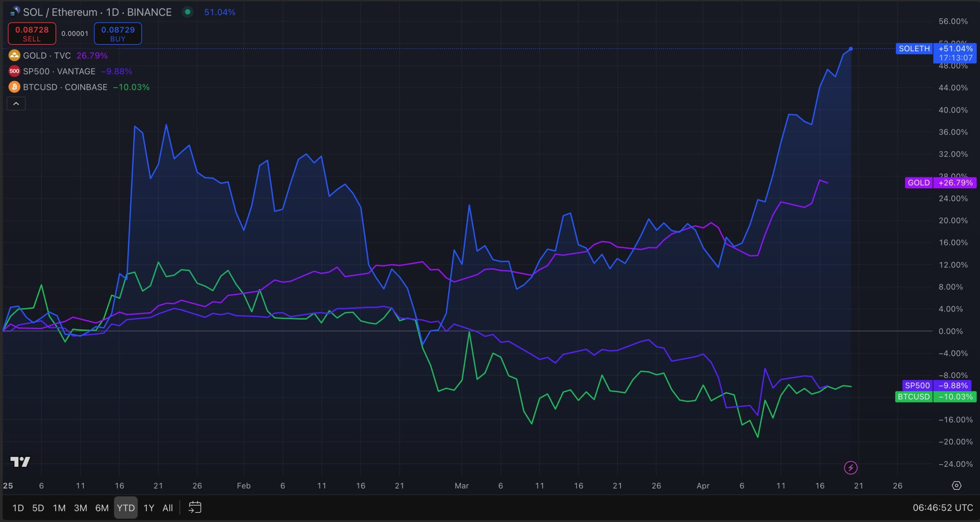Open the UTC time zone menu

coord(942,508)
